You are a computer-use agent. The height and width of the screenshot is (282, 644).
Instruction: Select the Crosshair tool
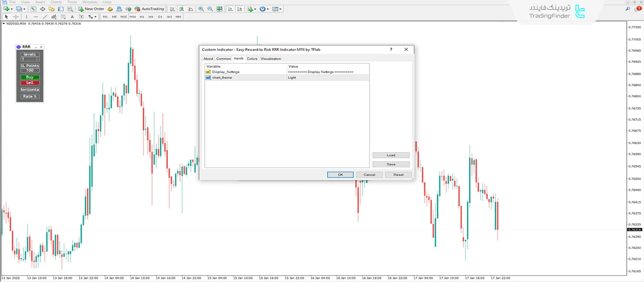pyautogui.click(x=16, y=17)
